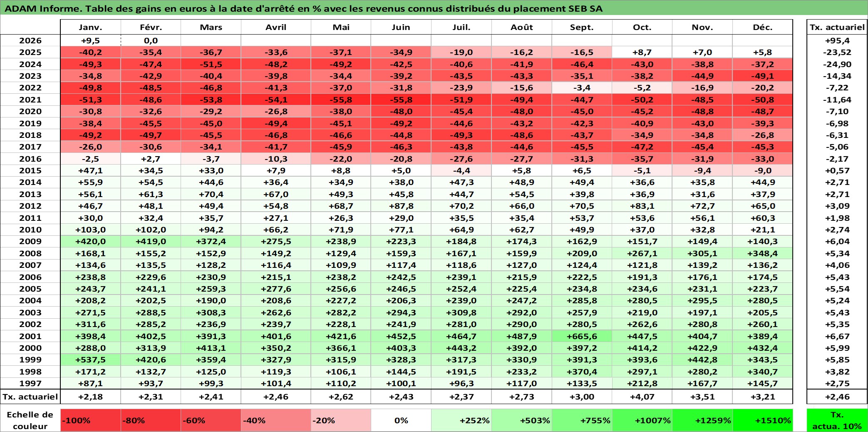Click the 1997 row label
This screenshot has height=432, width=868.
30,383
